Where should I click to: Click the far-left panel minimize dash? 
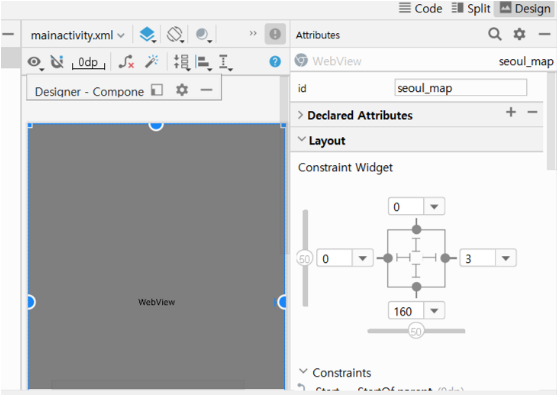click(x=8, y=34)
